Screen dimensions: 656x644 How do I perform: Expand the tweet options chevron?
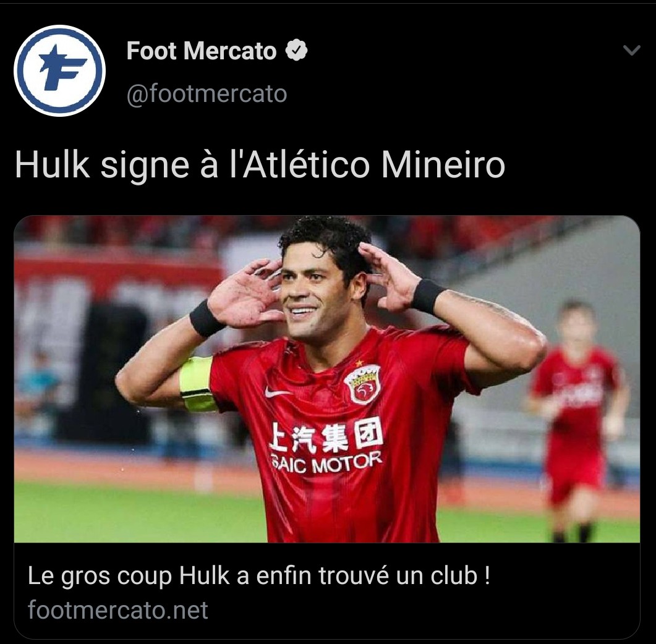[631, 50]
